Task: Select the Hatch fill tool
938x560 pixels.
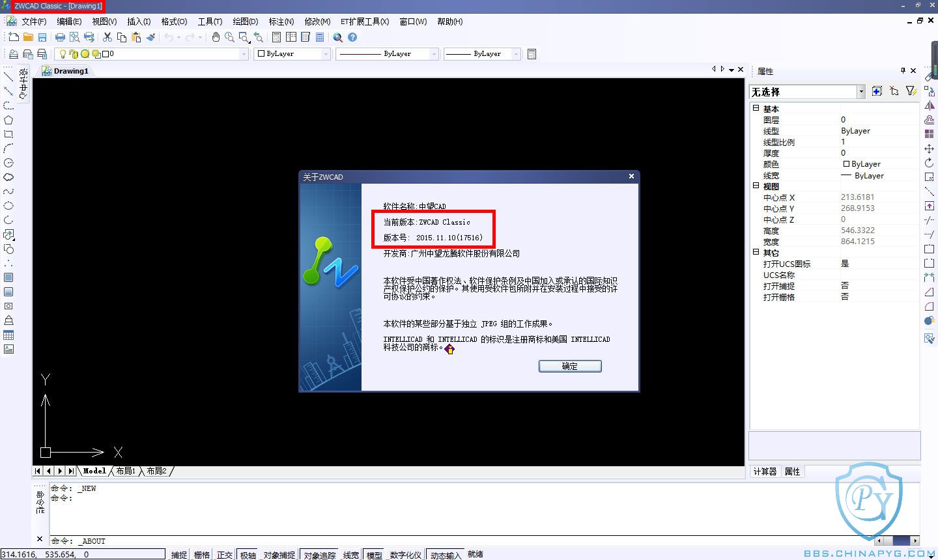Action: (x=8, y=277)
